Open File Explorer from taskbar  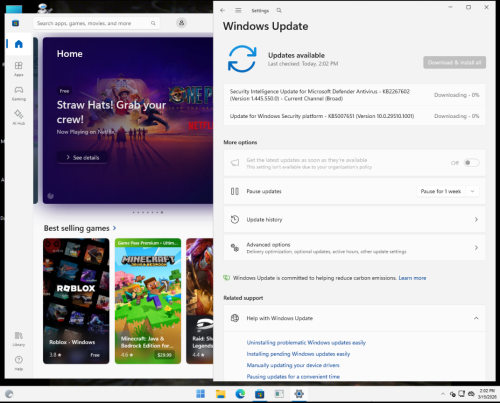[x=220, y=394]
